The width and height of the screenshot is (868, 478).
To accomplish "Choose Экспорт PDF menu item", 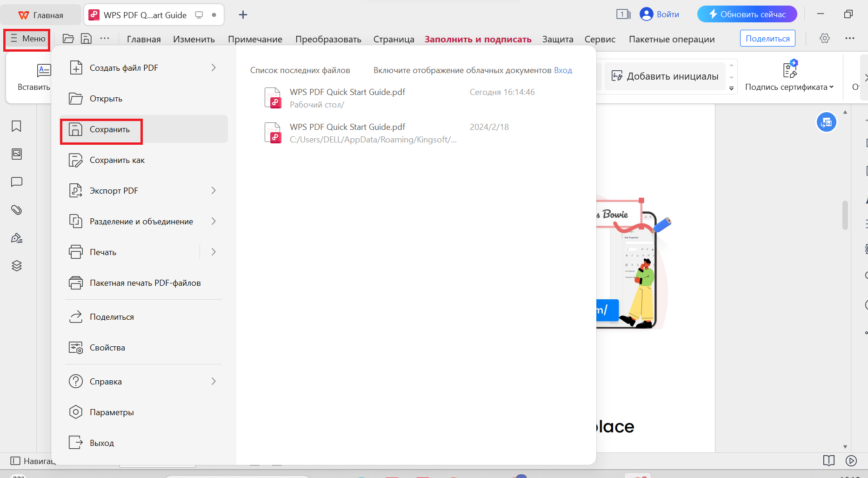I will 144,191.
